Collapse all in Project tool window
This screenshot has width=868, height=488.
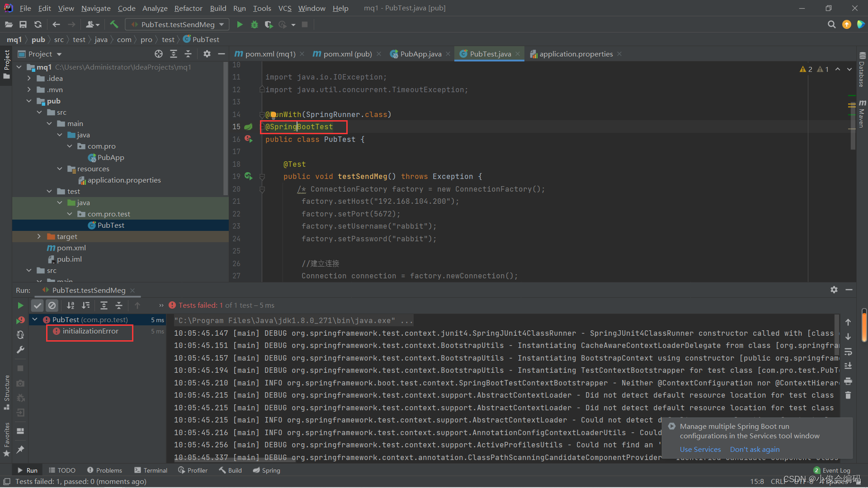pyautogui.click(x=188, y=54)
